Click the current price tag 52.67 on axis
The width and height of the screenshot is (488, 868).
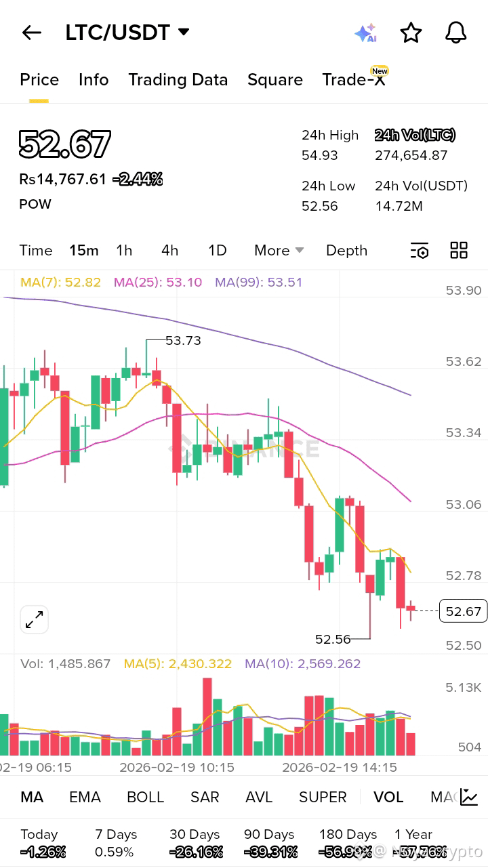click(x=463, y=612)
